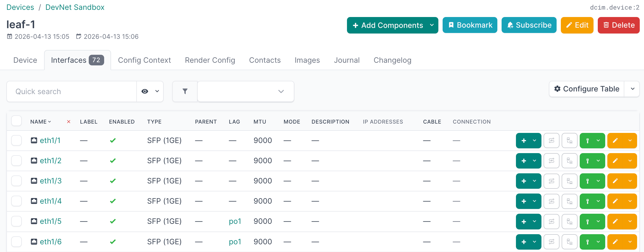Connect a cable to eth1/2

click(x=569, y=161)
